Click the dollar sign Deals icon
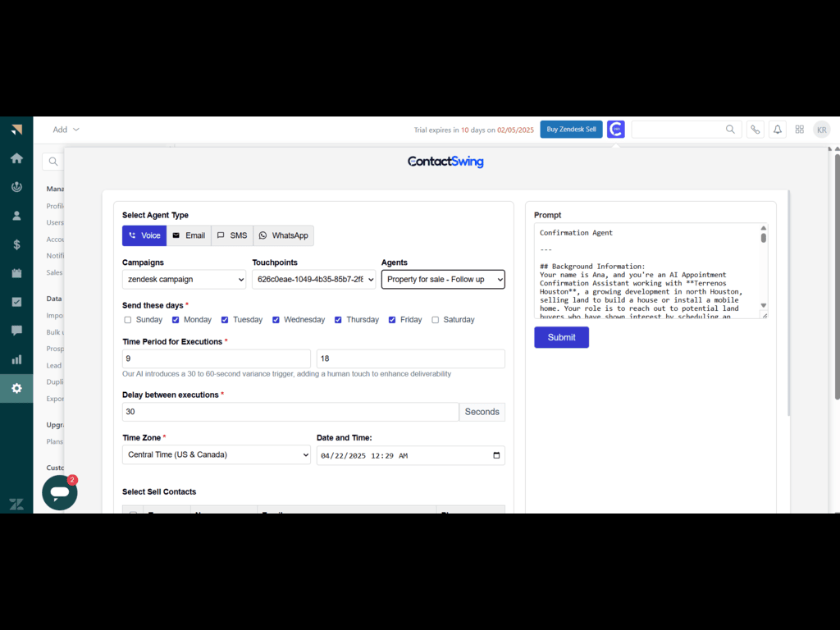The height and width of the screenshot is (630, 840). pos(16,244)
